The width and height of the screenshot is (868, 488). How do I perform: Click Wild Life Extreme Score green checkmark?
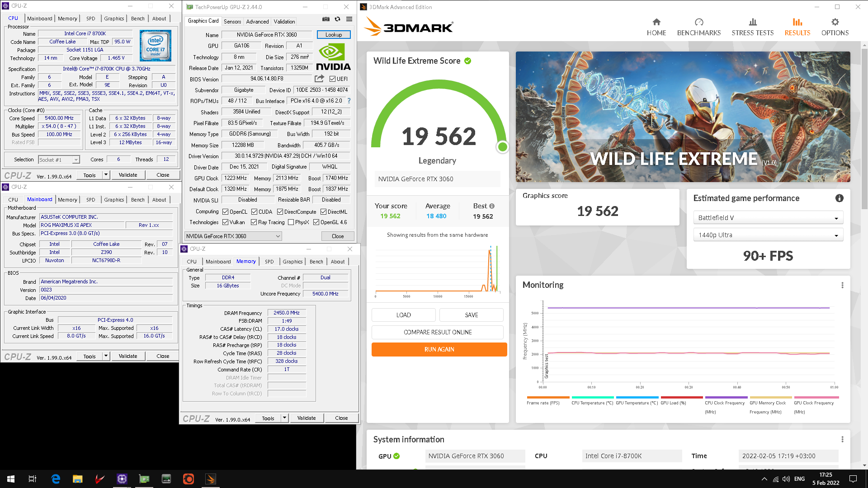coord(468,61)
